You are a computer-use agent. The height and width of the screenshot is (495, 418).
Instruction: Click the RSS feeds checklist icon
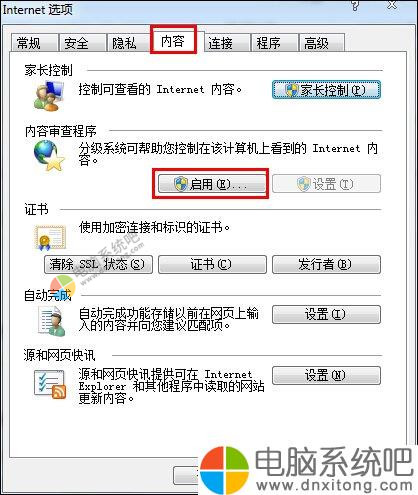point(50,385)
